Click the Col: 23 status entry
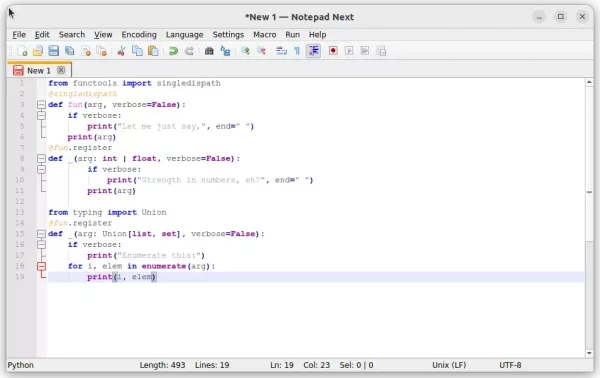The image size is (600, 378). pyautogui.click(x=316, y=365)
